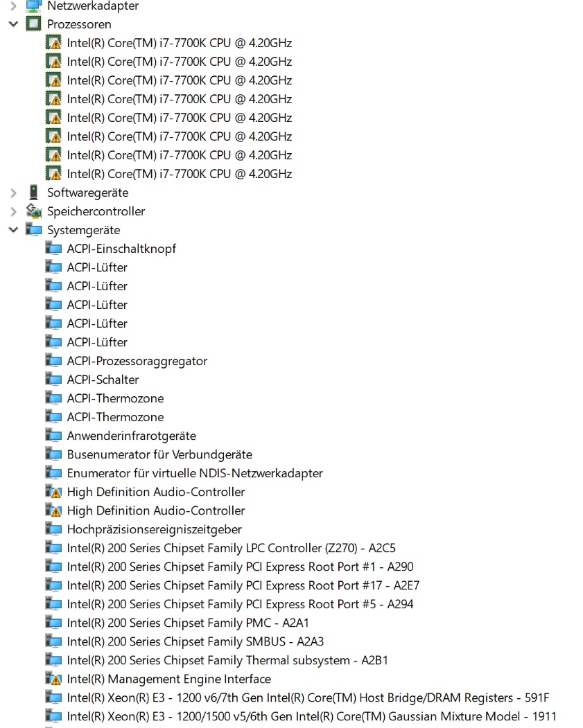Click the PCI Express Root Port #5 icon
The height and width of the screenshot is (728, 583).
click(x=53, y=603)
